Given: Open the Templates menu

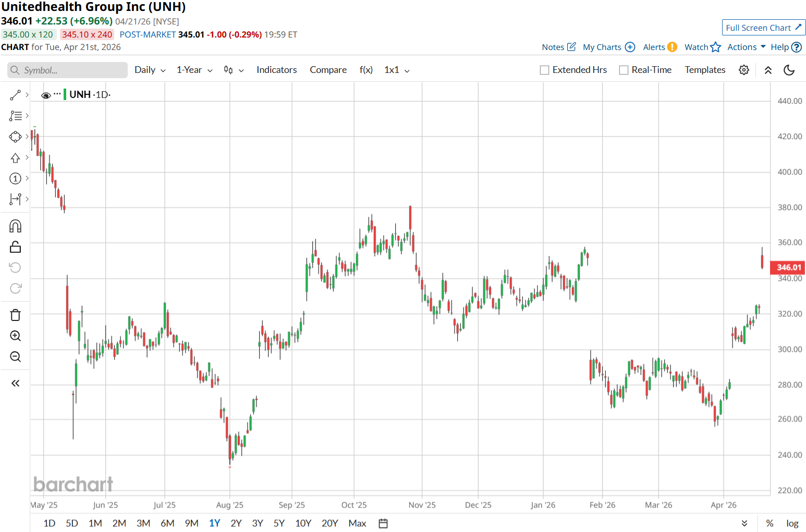Looking at the screenshot, I should coord(705,70).
